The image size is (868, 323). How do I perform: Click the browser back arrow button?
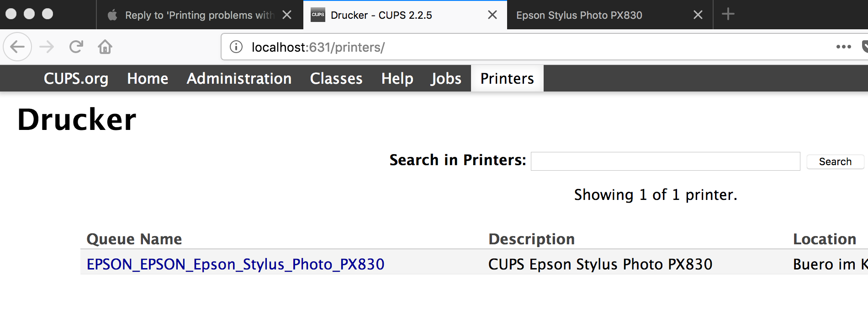click(x=17, y=47)
